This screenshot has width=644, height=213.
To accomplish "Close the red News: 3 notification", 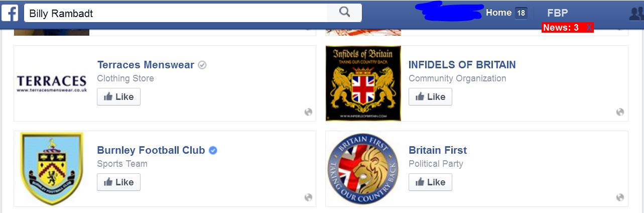I will click(589, 28).
